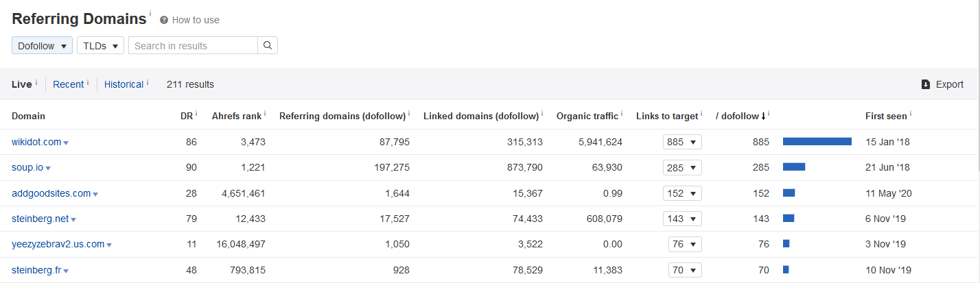Open the 885 links to target dropdown
The width and height of the screenshot is (980, 283).
[x=682, y=142]
